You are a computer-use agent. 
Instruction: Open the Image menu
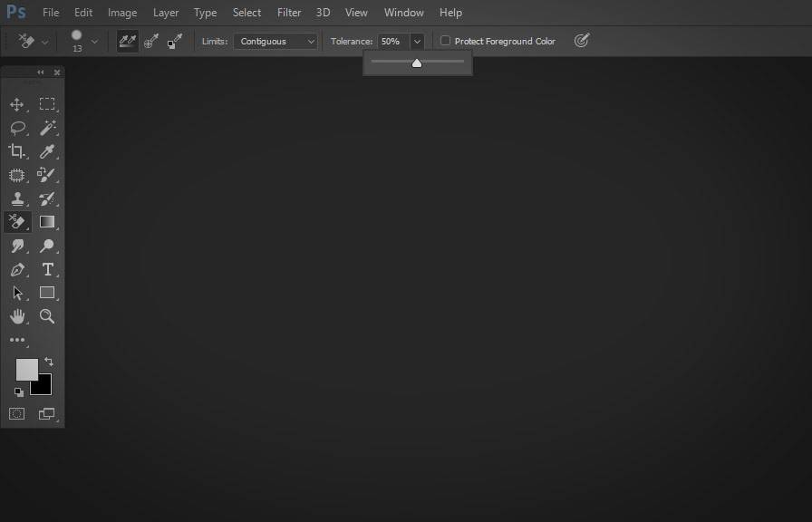pyautogui.click(x=122, y=13)
